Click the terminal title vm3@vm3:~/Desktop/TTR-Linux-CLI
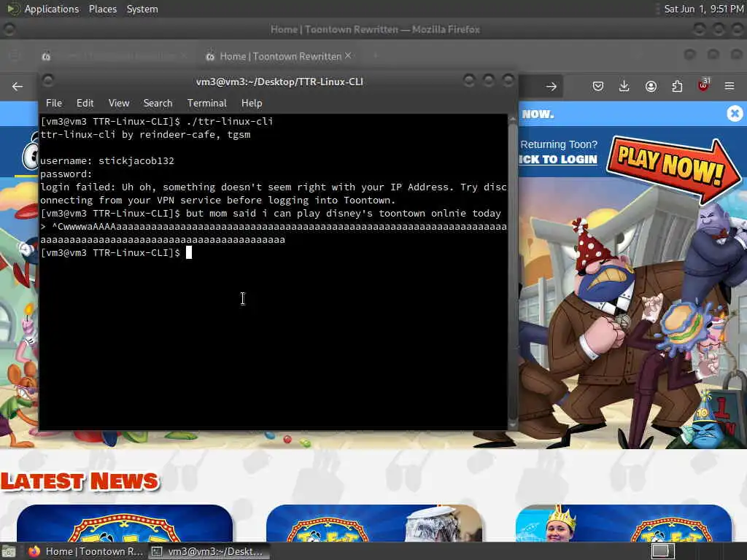This screenshot has width=747, height=560. [279, 82]
